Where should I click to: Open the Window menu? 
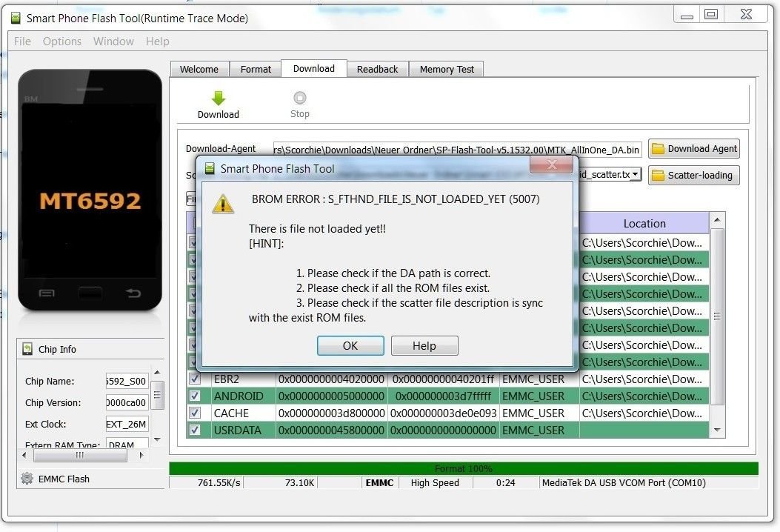(113, 41)
